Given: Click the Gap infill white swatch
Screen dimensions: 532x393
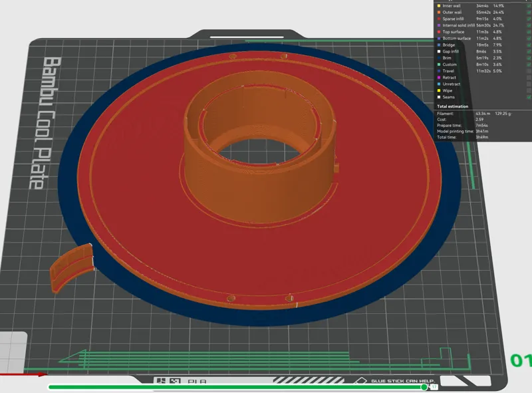Looking at the screenshot, I should (x=439, y=51).
